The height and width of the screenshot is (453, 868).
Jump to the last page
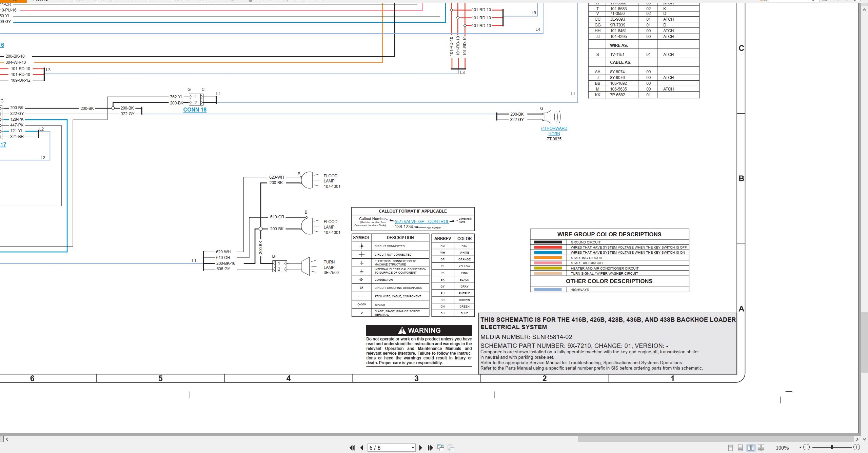click(x=431, y=448)
